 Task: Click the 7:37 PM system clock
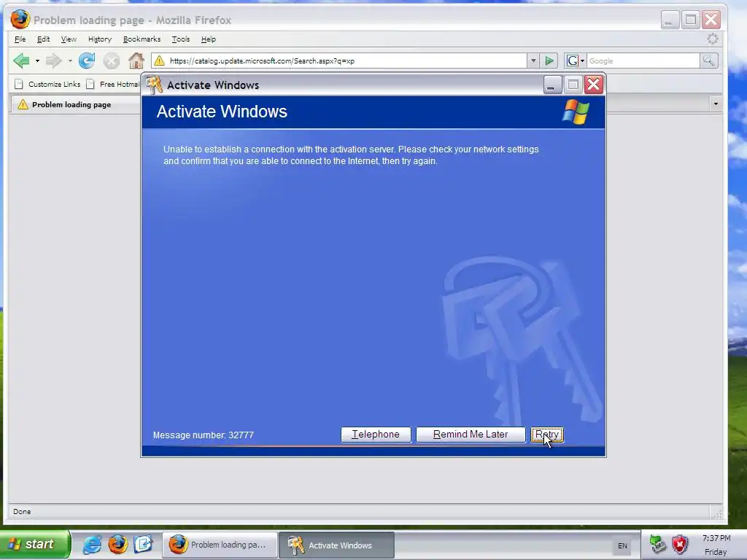click(716, 538)
